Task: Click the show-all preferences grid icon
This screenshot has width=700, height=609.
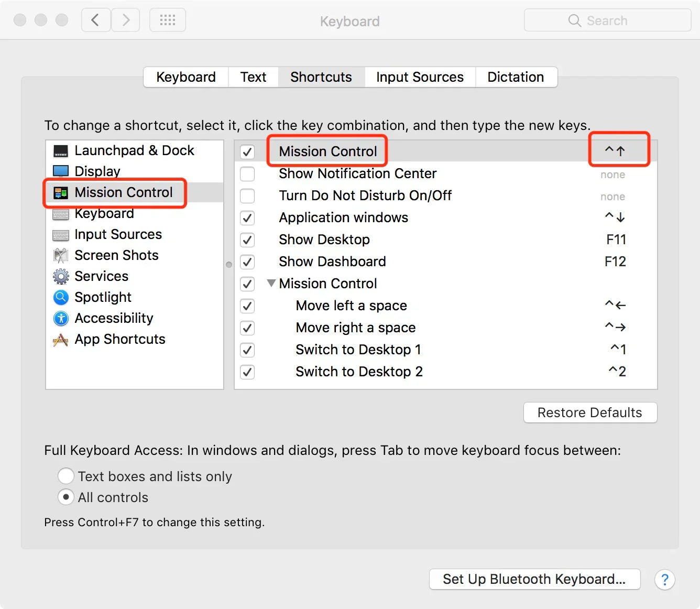Action: coord(168,19)
